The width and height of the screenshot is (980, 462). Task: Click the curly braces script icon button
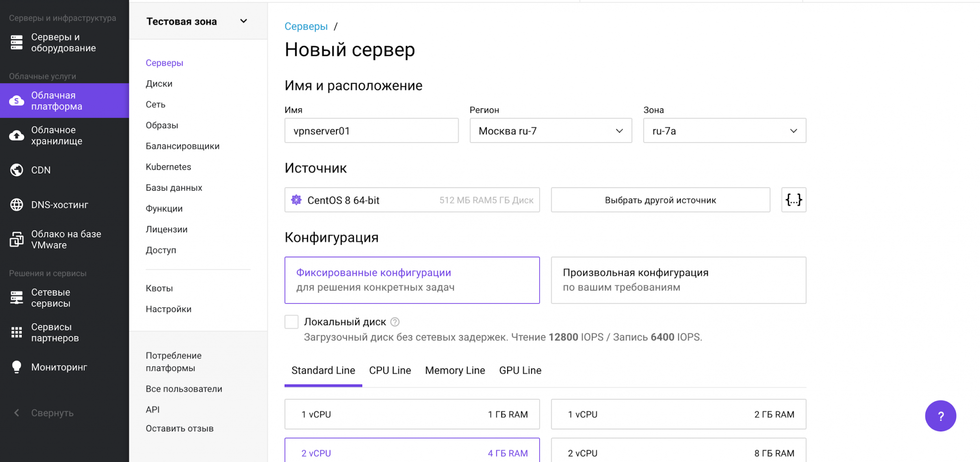793,200
